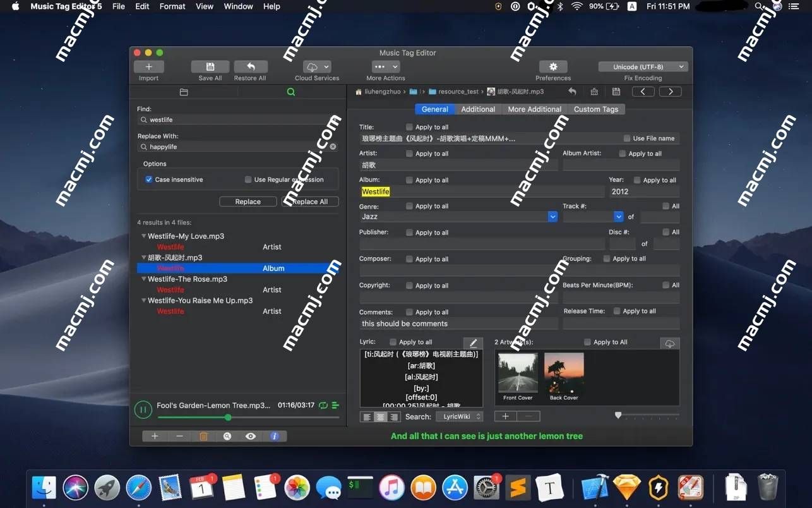Collapse Westlife-My Love.mp3 results
Viewport: 812px width, 508px height.
click(143, 236)
